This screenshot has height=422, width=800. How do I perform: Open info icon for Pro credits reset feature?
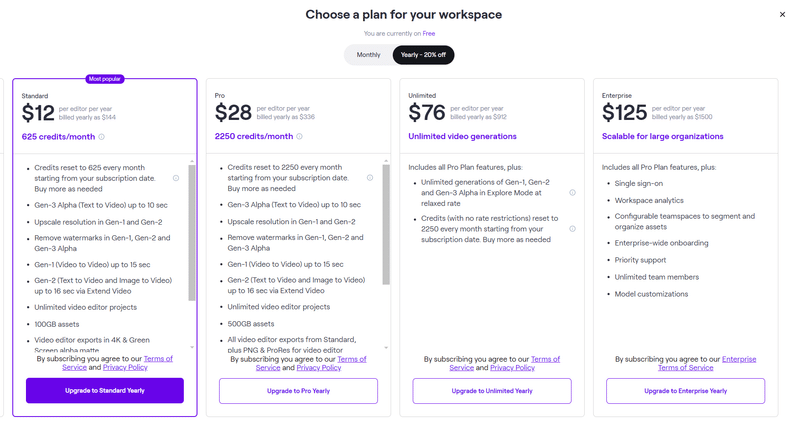click(x=369, y=178)
